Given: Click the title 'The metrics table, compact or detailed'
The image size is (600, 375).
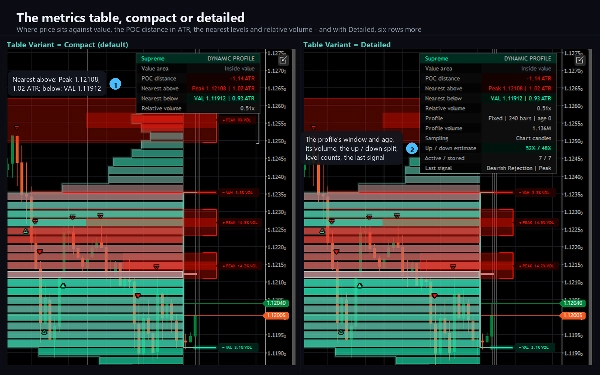Looking at the screenshot, I should coord(130,18).
